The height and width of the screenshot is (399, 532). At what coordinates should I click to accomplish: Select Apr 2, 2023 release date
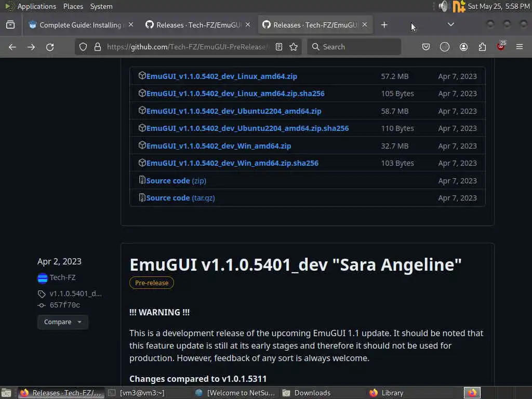tap(59, 262)
